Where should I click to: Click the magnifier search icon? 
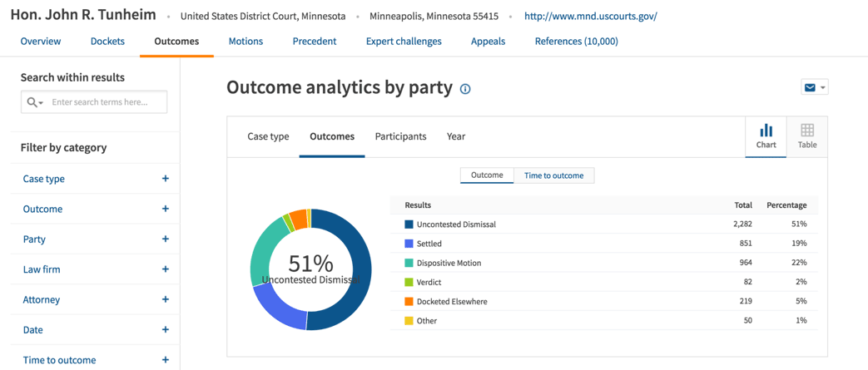(x=32, y=102)
